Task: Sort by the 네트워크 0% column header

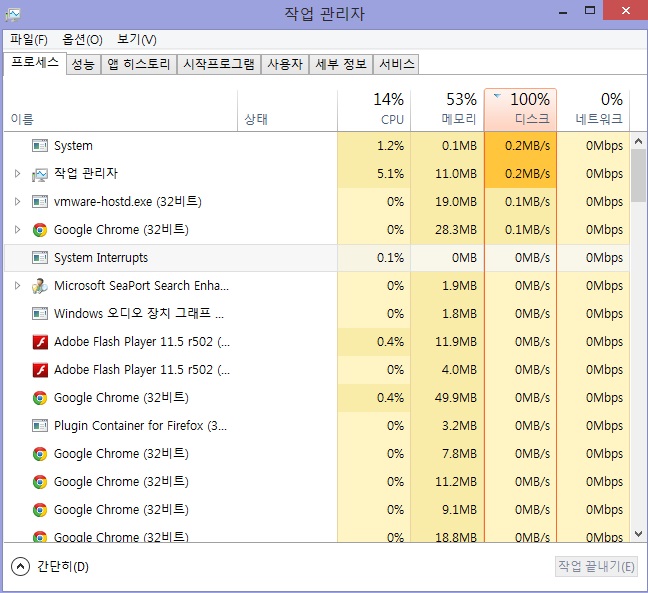Action: pos(593,110)
